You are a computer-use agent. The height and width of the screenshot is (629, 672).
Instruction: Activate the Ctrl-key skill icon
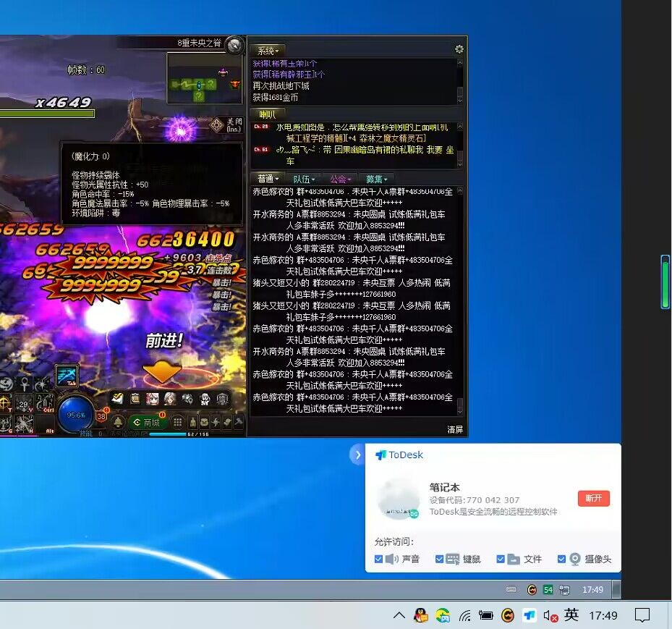point(45,403)
